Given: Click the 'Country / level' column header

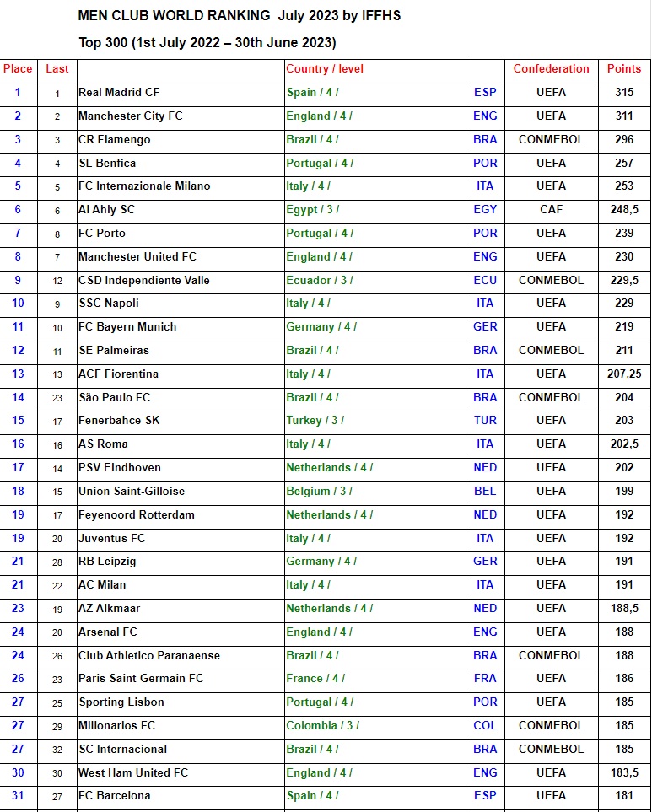Looking at the screenshot, I should tap(325, 69).
